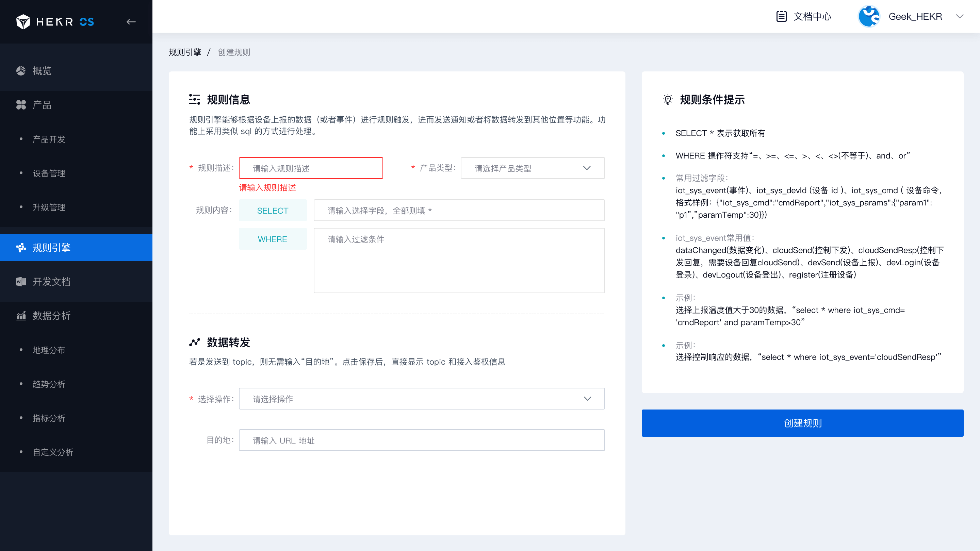Image resolution: width=980 pixels, height=551 pixels.
Task: Click the 规则引擎 sidebar icon
Action: point(21,248)
